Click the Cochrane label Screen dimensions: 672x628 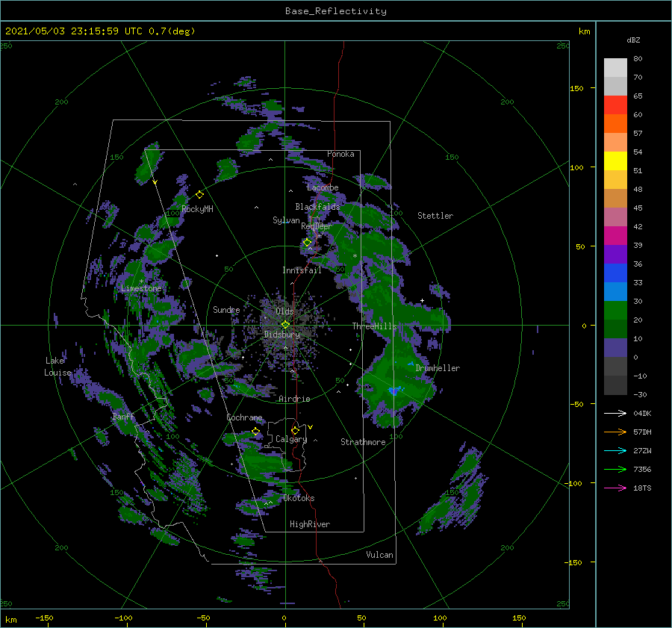pyautogui.click(x=244, y=417)
